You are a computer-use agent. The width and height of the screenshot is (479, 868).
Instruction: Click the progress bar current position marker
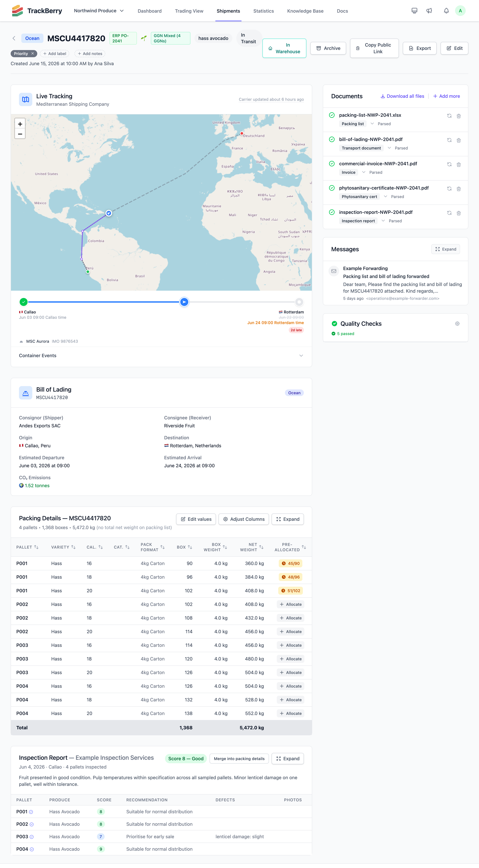[x=184, y=302]
